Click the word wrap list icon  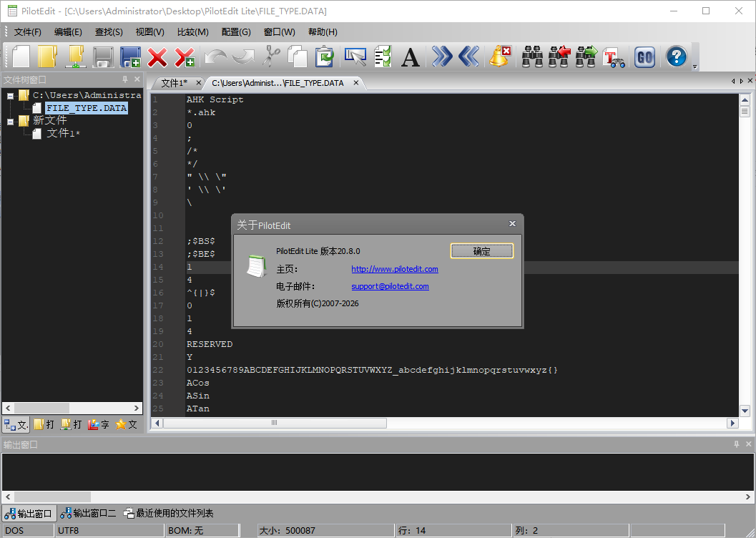point(383,57)
